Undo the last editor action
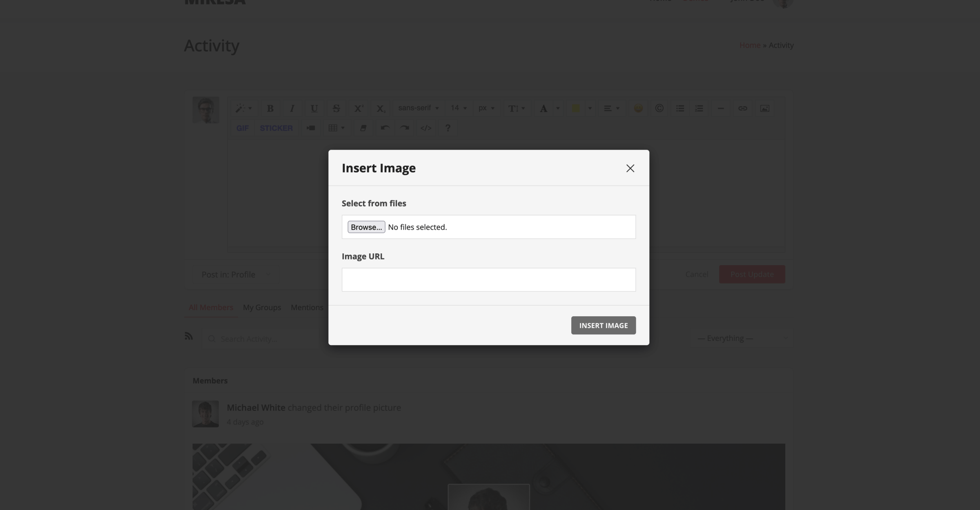 pos(384,128)
